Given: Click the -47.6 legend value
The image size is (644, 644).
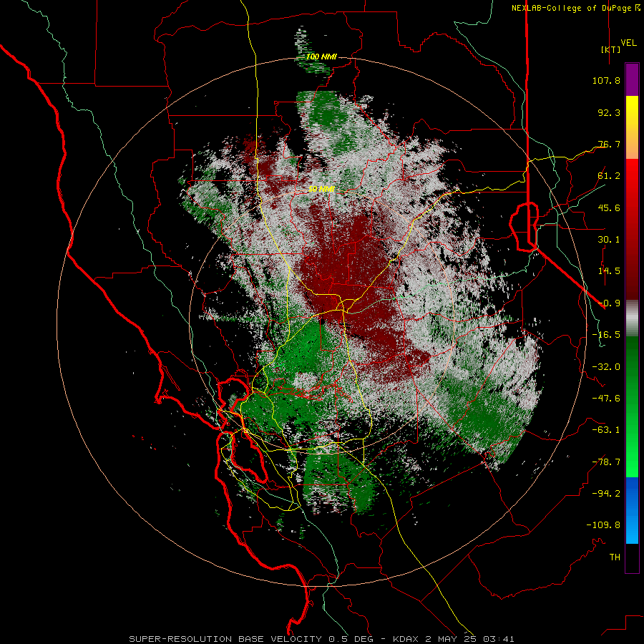Looking at the screenshot, I should click(x=606, y=399).
